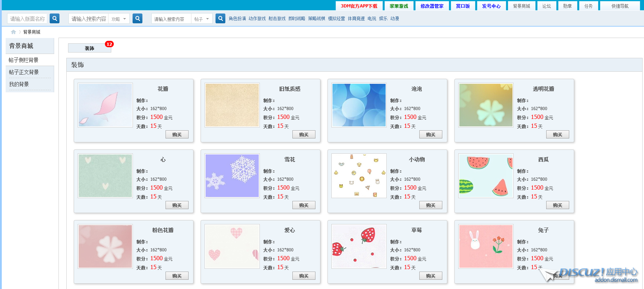This screenshot has width=644, height=289.
Task: Buy the 花瓣 background
Action: click(177, 135)
